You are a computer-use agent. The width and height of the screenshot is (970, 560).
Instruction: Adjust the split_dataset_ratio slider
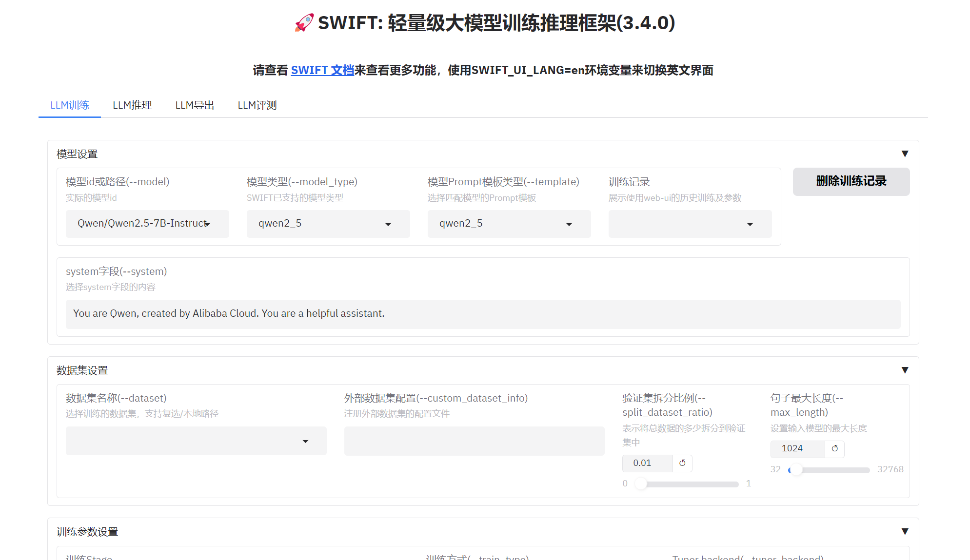click(686, 484)
